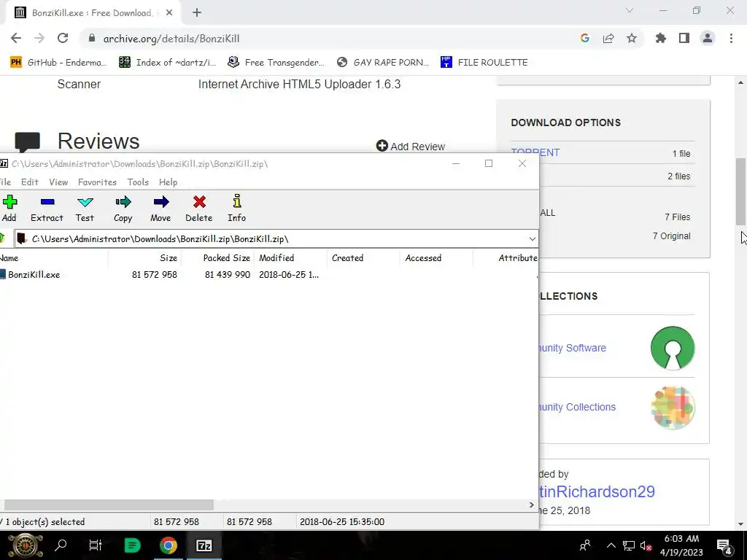Share this page via the share icon
747x560 pixels.
[608, 39]
